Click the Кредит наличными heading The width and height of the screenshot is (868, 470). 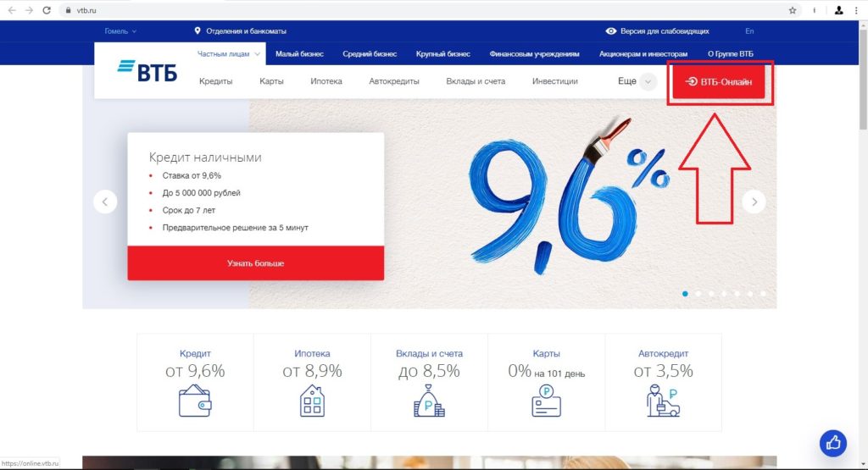tap(205, 158)
